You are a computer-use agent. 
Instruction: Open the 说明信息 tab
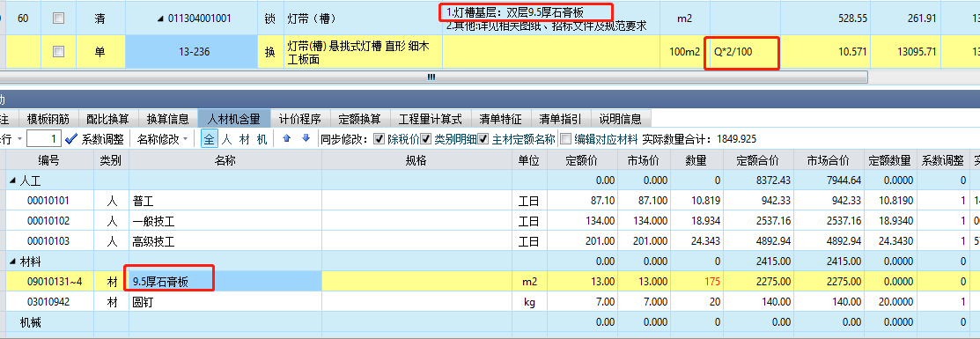pos(620,119)
